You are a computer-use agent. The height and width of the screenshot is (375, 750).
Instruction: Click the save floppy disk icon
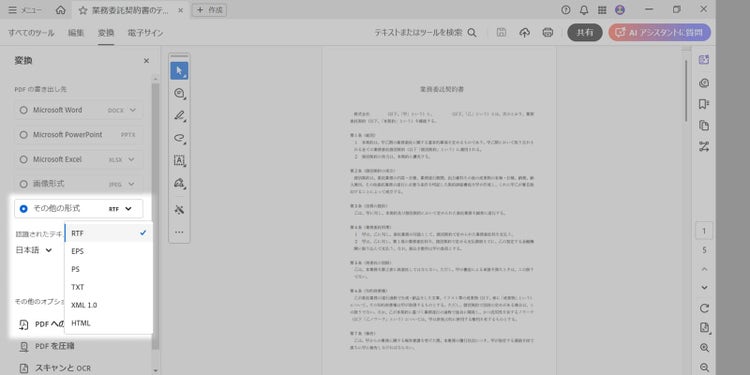501,33
